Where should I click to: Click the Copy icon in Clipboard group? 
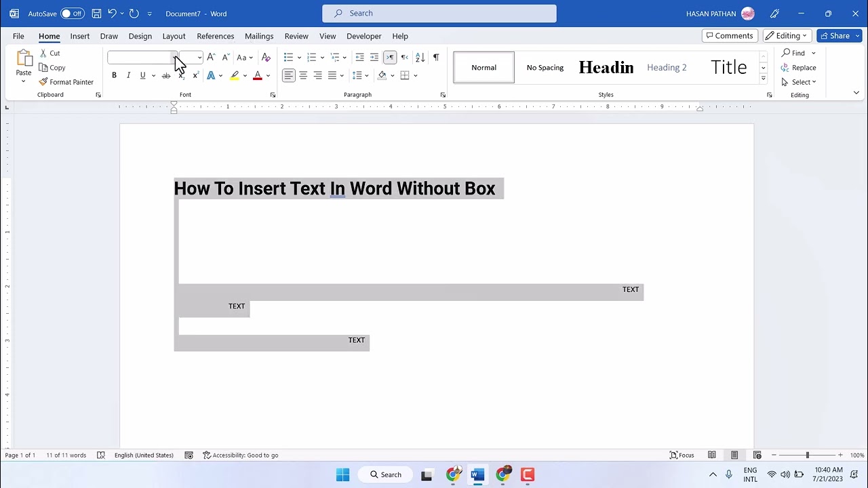[x=43, y=68]
